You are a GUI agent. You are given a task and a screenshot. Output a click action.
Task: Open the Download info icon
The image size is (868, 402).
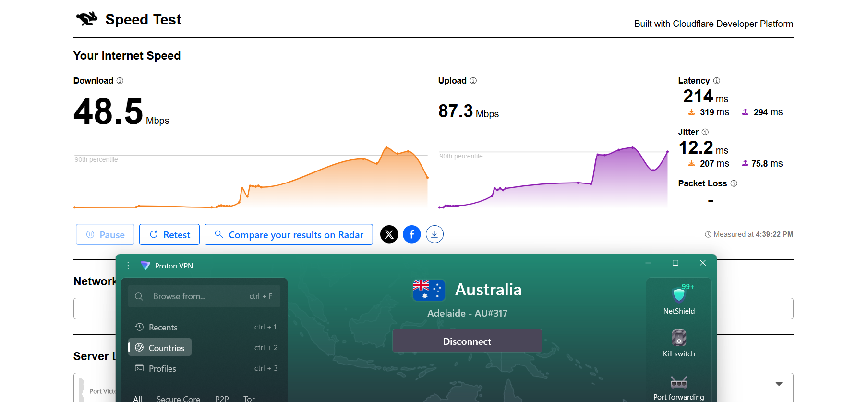pos(120,81)
